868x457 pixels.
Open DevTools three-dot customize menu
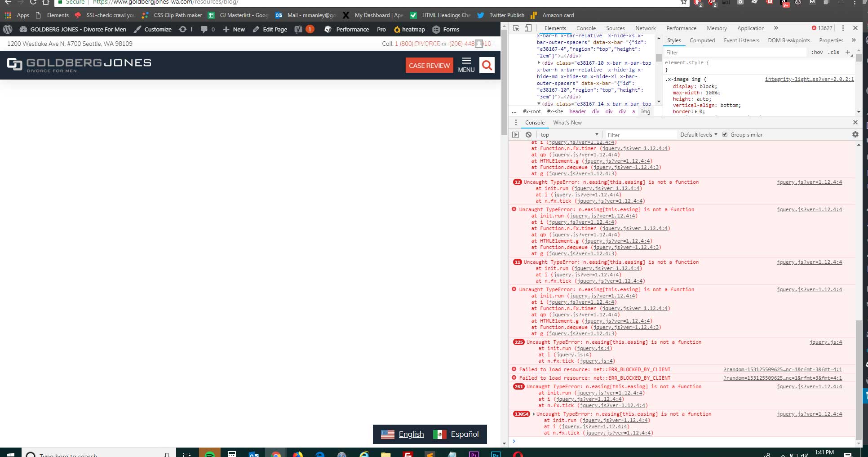(842, 28)
